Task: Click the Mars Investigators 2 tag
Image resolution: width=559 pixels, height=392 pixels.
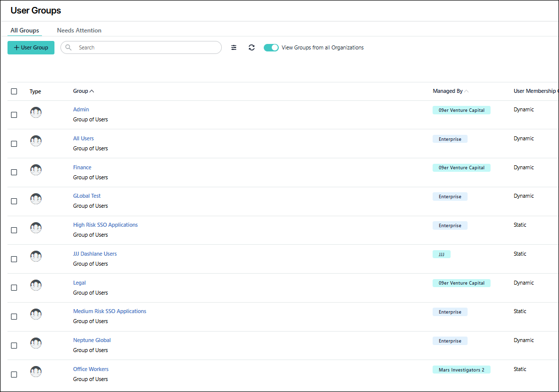Action: 461,370
